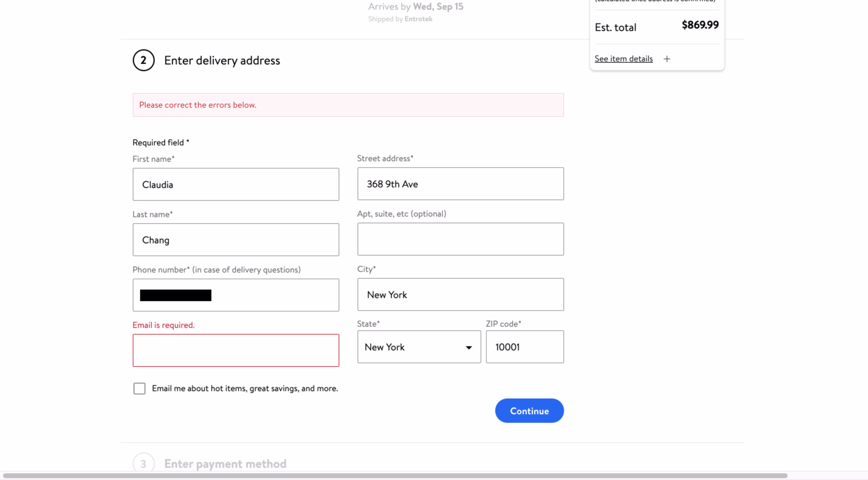This screenshot has height=480, width=868.
Task: Focus the empty Email input field
Action: pos(236,350)
